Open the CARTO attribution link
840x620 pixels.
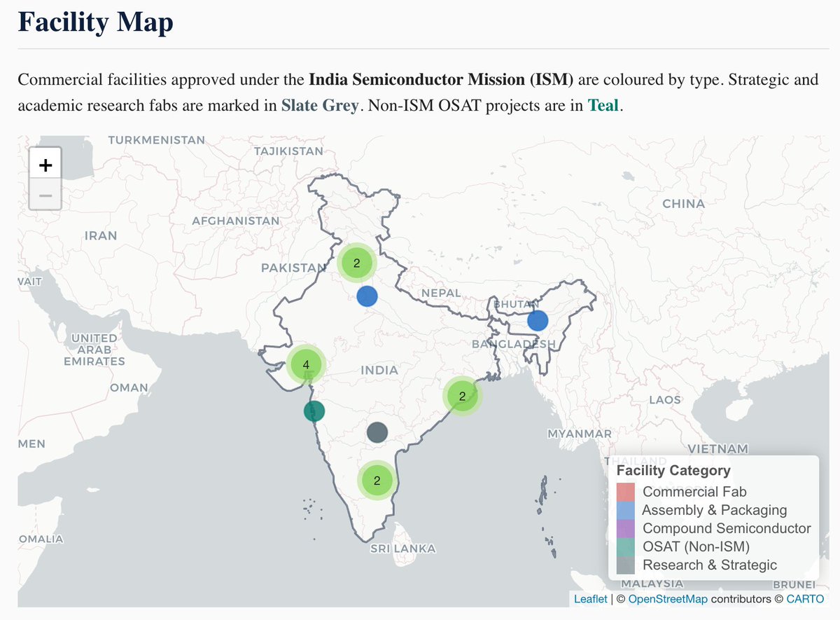click(805, 599)
